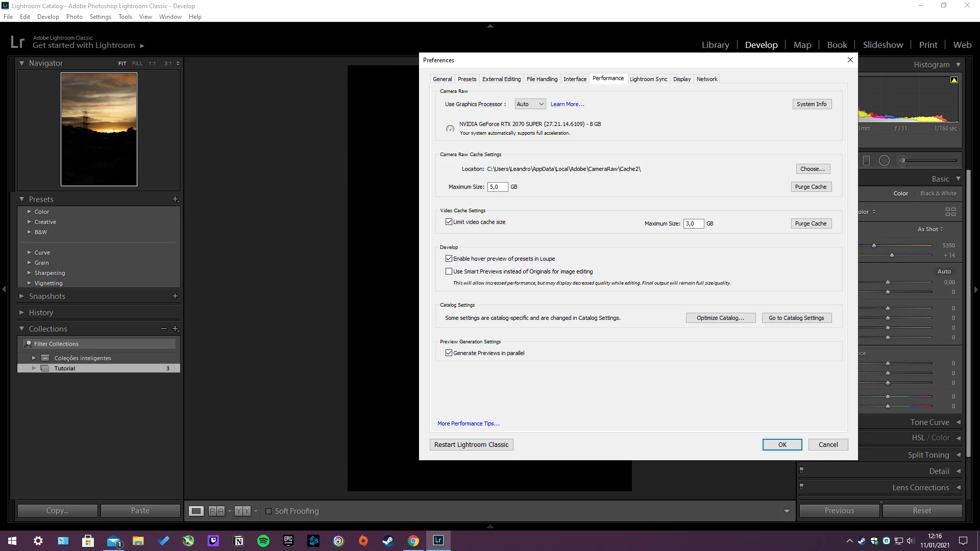
Task: Open the Develop menu in menu bar
Action: (48, 17)
